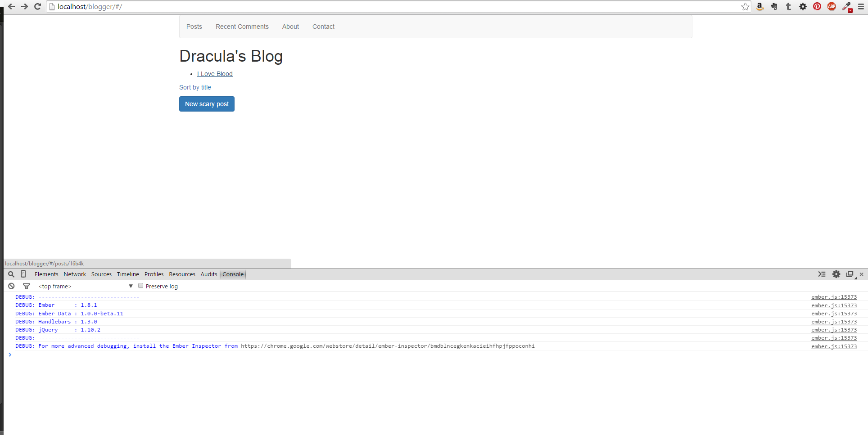Toggle device mode phone icon in DevTools

point(23,274)
